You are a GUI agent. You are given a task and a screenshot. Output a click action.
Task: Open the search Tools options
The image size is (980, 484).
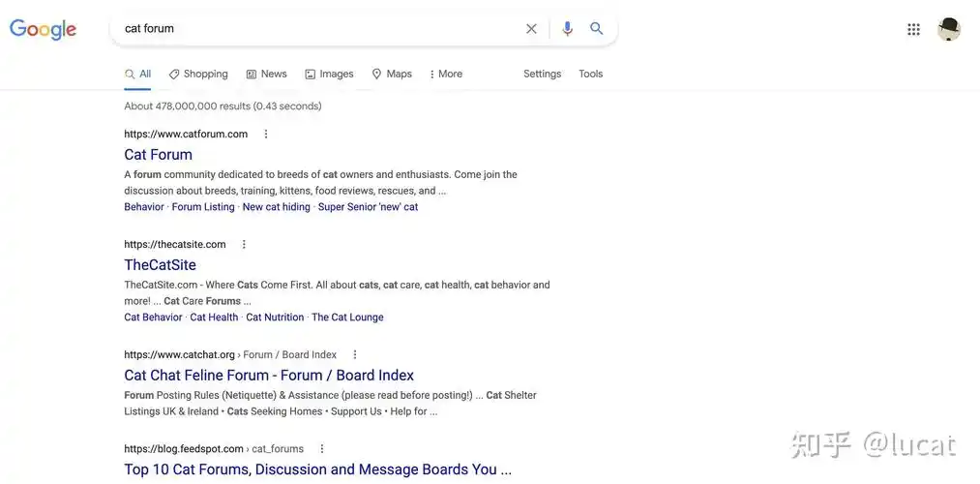click(x=590, y=75)
